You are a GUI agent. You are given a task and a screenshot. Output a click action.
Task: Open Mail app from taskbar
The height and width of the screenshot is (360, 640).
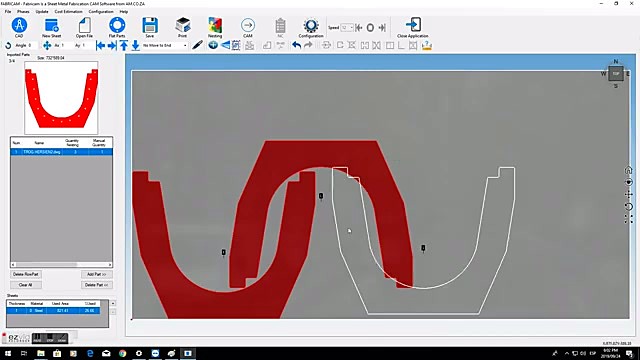point(106,353)
